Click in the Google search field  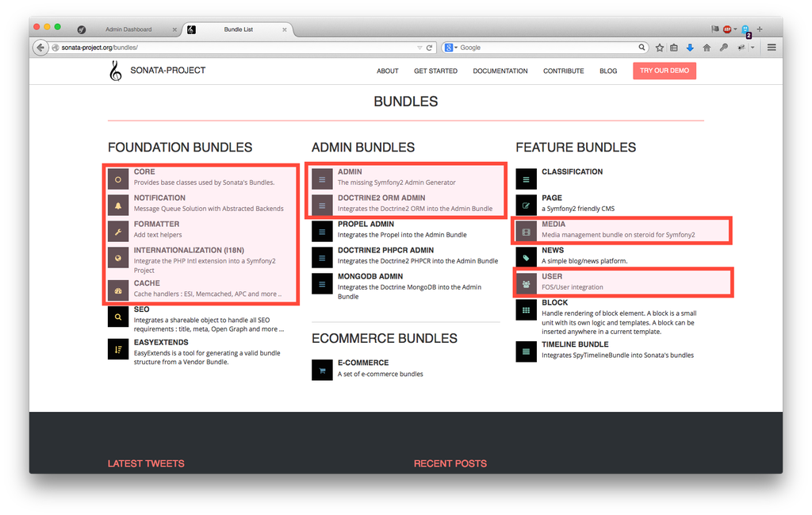click(547, 48)
